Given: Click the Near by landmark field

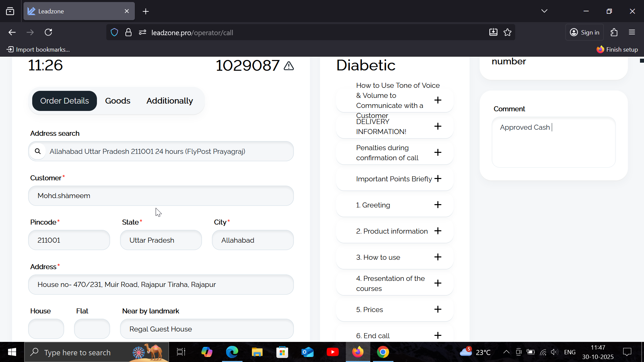Looking at the screenshot, I should 207,329.
